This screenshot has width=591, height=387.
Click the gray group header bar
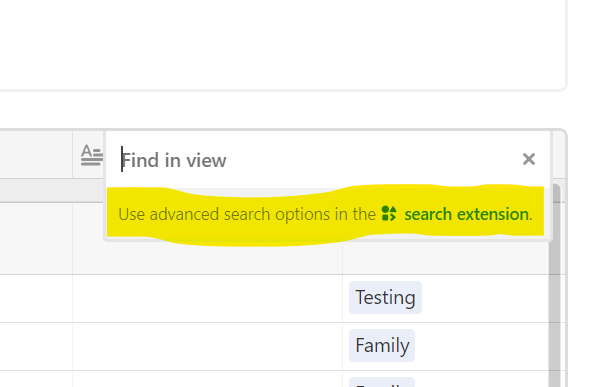click(x=52, y=191)
